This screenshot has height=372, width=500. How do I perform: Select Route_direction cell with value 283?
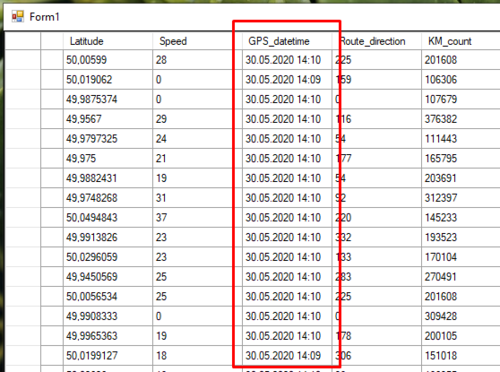(x=377, y=277)
